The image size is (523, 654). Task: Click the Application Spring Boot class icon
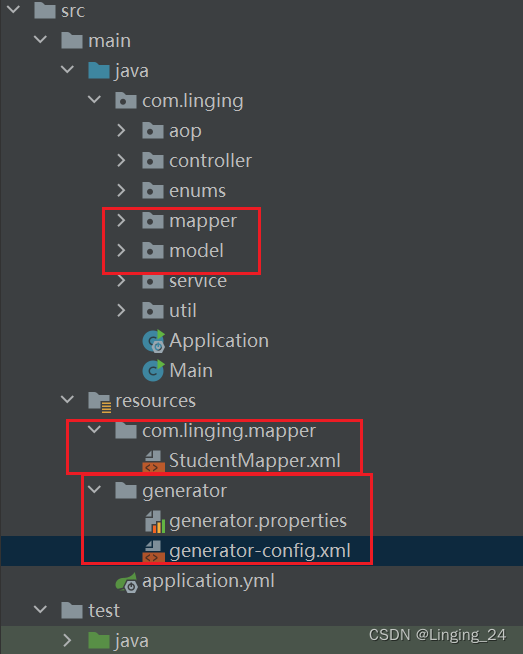coord(153,341)
